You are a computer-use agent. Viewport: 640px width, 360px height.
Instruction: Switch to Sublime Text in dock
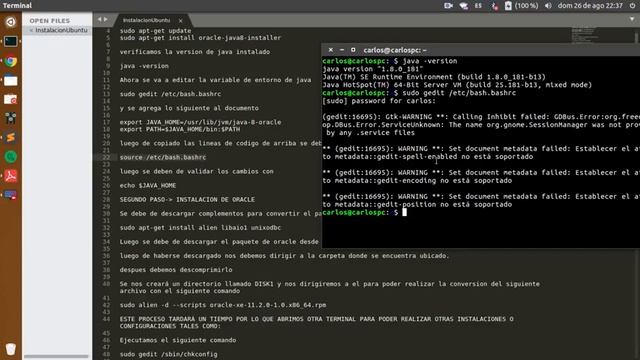tap(11, 138)
